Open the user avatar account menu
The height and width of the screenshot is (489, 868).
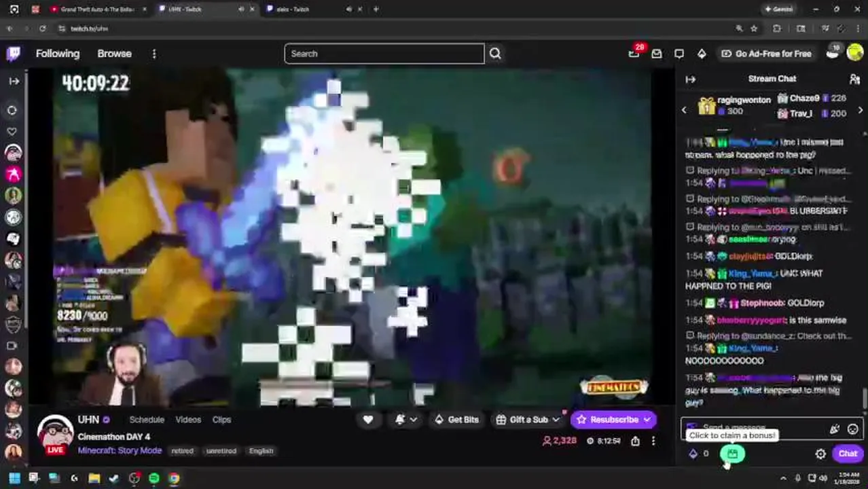click(855, 54)
